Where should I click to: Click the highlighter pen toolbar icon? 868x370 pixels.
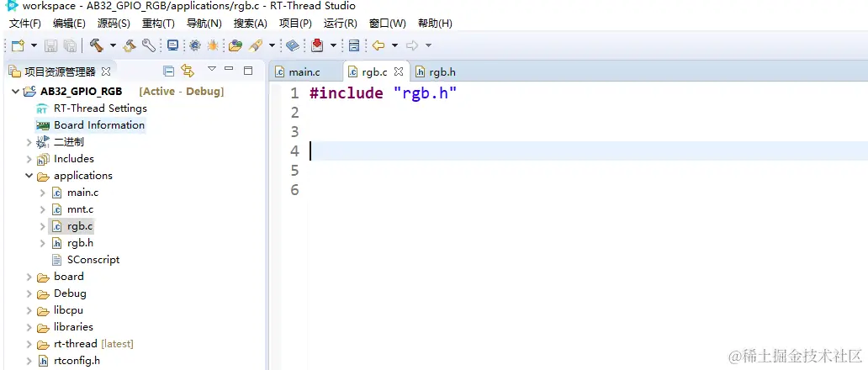[x=255, y=45]
